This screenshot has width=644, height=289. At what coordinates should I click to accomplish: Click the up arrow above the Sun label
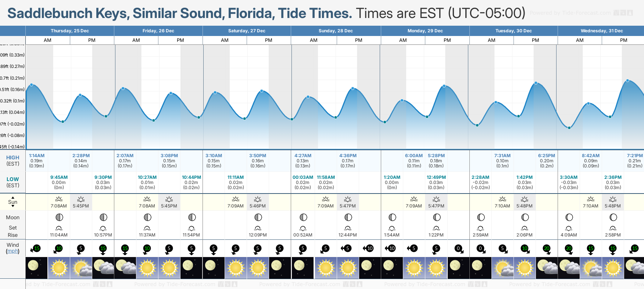pyautogui.click(x=13, y=198)
